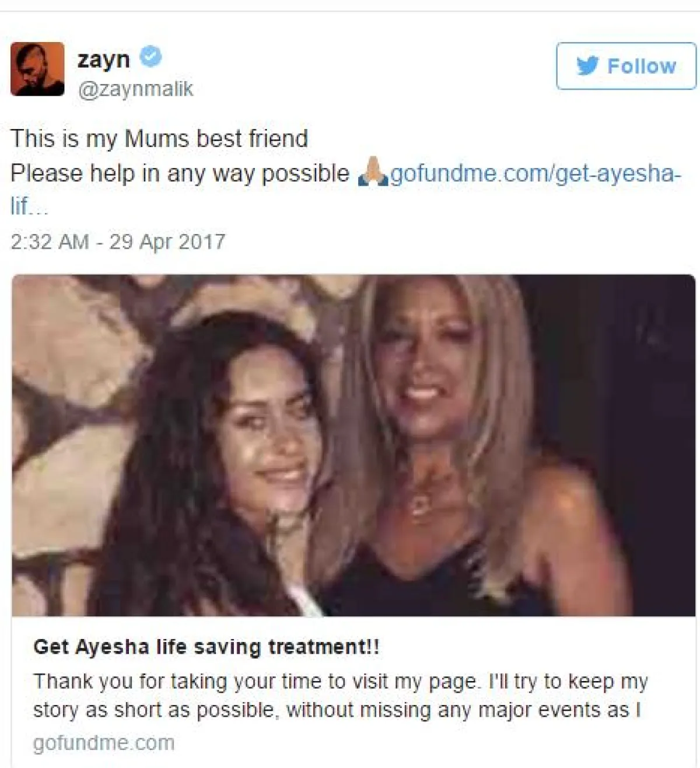Image resolution: width=700 pixels, height=768 pixels.
Task: Click the praying hands emoji
Action: (373, 173)
